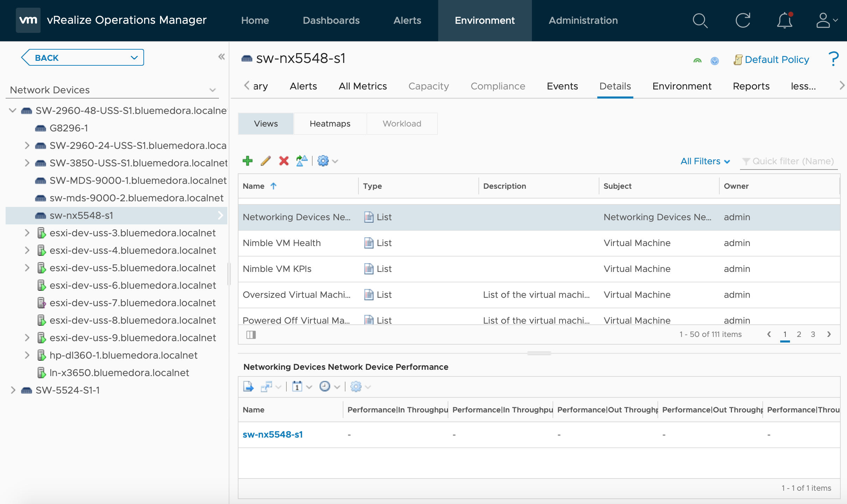This screenshot has height=504, width=847.
Task: Click the green add view icon
Action: pyautogui.click(x=247, y=160)
